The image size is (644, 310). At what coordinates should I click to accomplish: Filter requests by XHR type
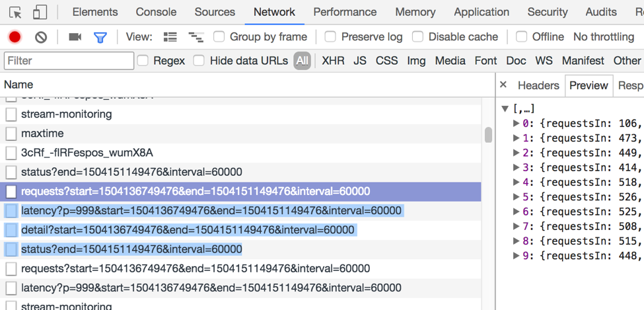333,61
